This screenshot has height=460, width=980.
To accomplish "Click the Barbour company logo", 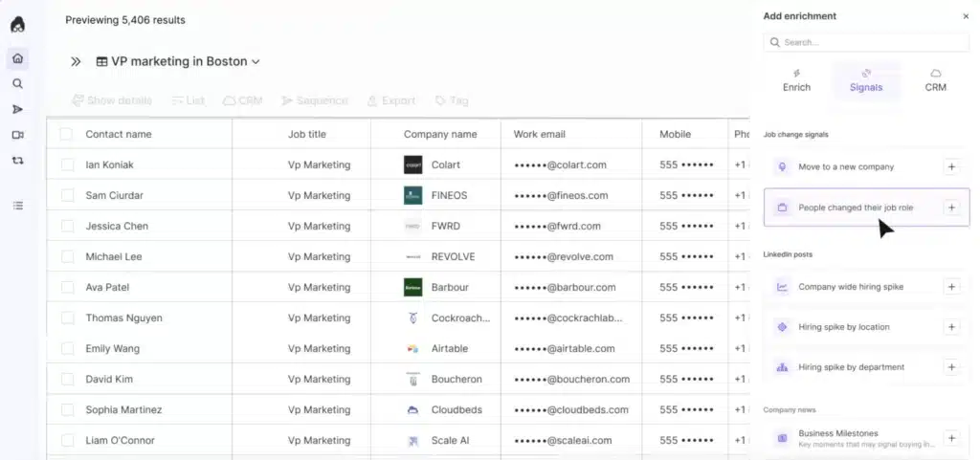I will 412,287.
